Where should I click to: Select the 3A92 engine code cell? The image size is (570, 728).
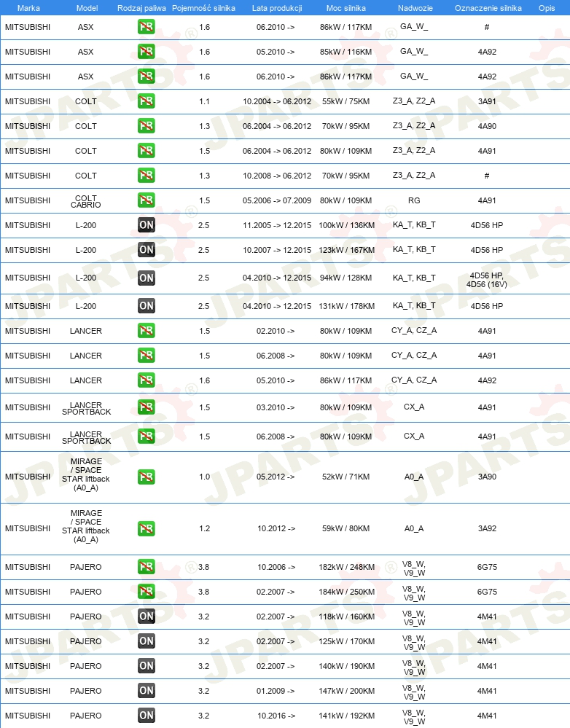487,528
